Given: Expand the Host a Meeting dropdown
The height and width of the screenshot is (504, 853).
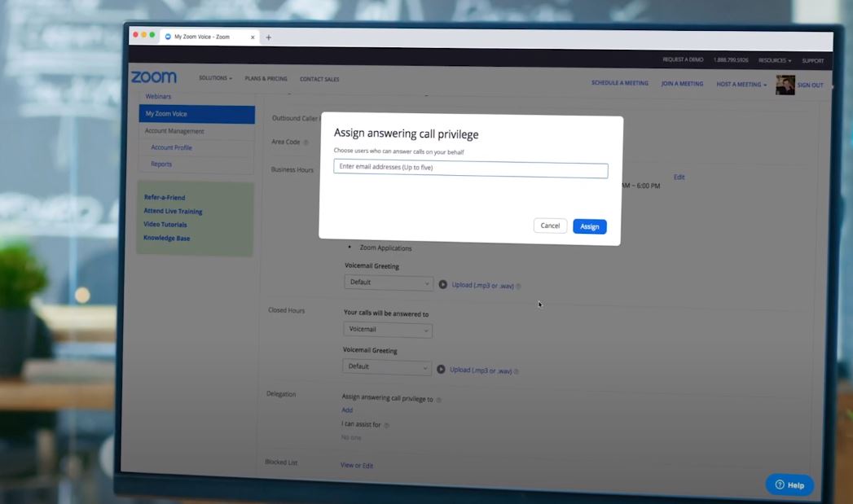Looking at the screenshot, I should (741, 85).
